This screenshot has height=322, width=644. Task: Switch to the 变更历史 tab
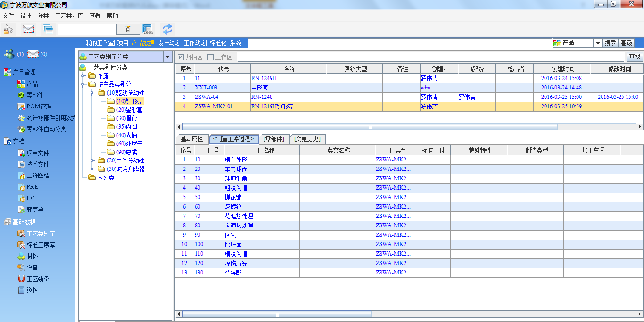pos(307,139)
